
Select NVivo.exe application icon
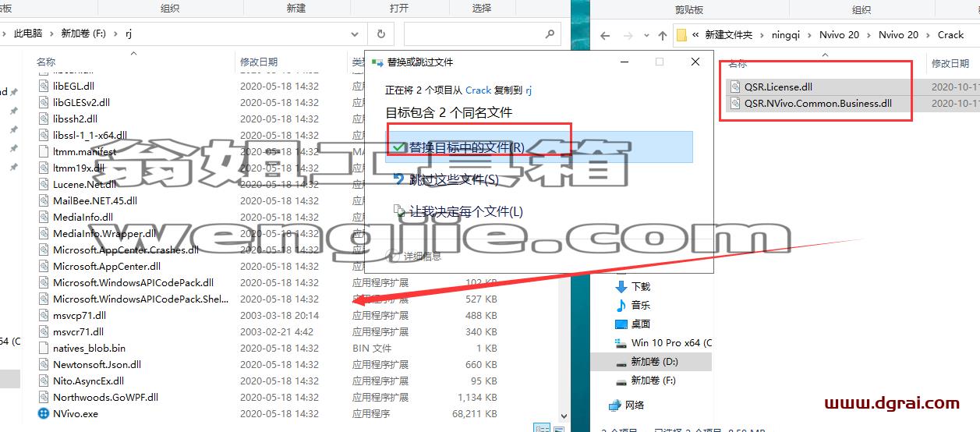[x=45, y=413]
